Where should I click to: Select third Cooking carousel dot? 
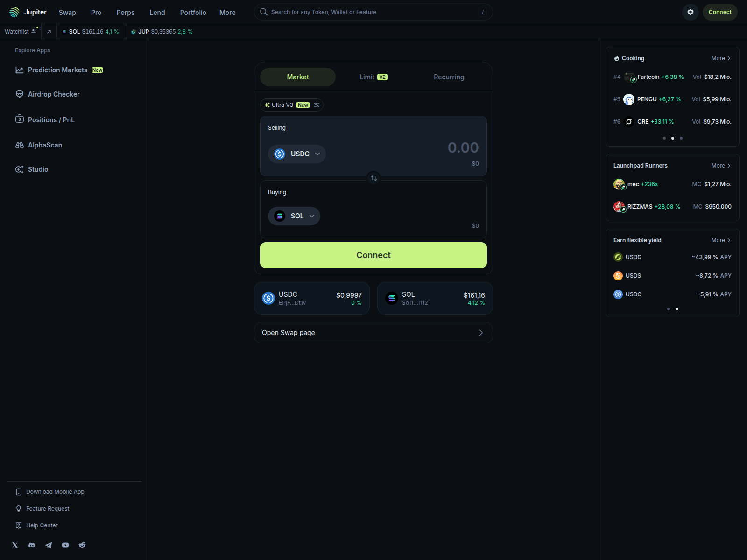click(x=681, y=138)
